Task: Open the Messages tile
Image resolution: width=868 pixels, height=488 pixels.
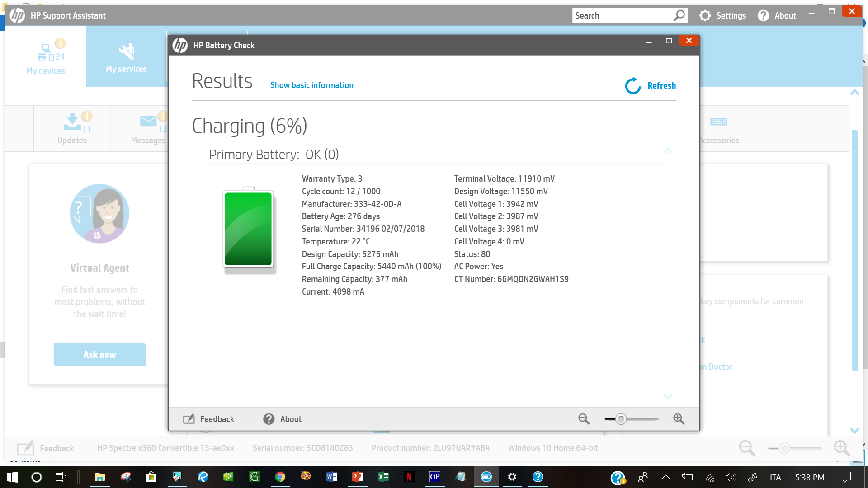Action: click(139, 128)
